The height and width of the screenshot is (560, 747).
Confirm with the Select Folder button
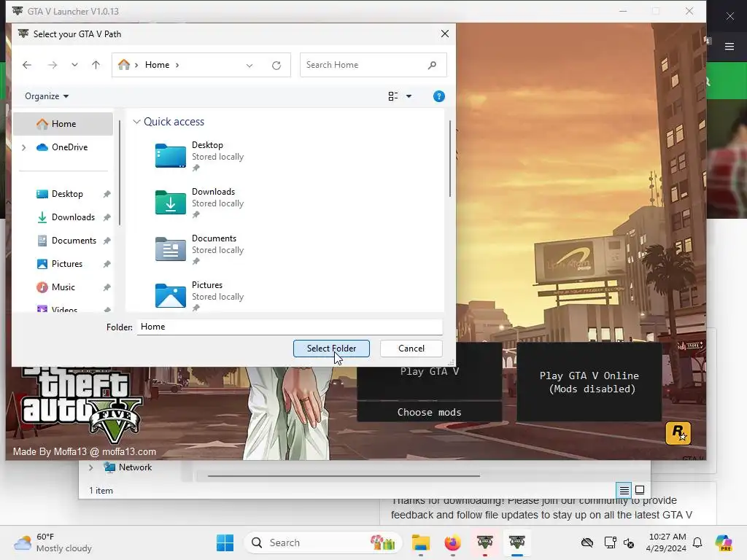point(331,349)
